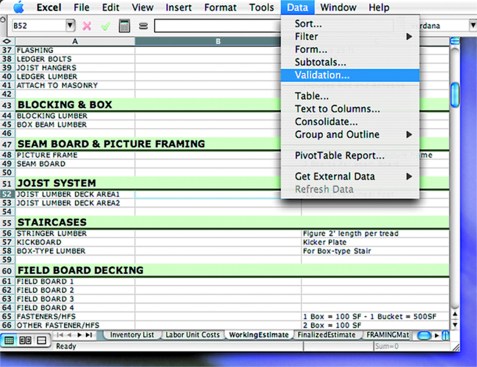Click vertical scrollbar down arrow

tap(455, 324)
